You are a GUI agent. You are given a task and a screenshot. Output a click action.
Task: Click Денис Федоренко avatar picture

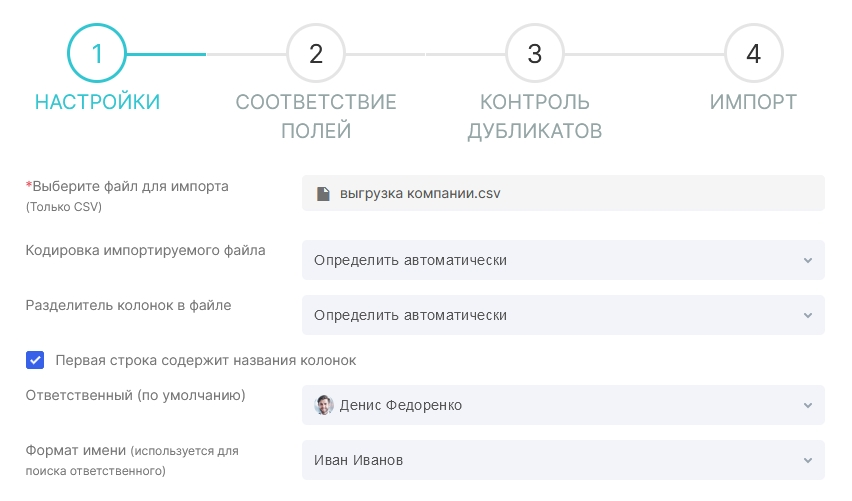(324, 405)
